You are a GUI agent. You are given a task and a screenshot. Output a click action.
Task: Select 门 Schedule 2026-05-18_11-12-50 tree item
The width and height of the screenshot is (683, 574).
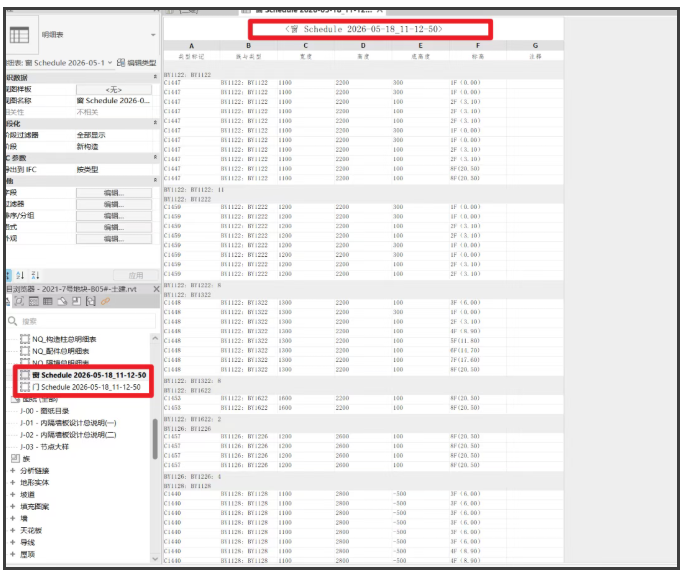coord(86,387)
